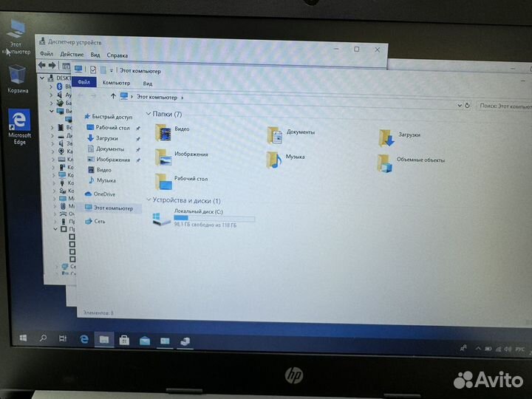Open Task View on the taskbar
The image size is (532, 399).
click(63, 338)
